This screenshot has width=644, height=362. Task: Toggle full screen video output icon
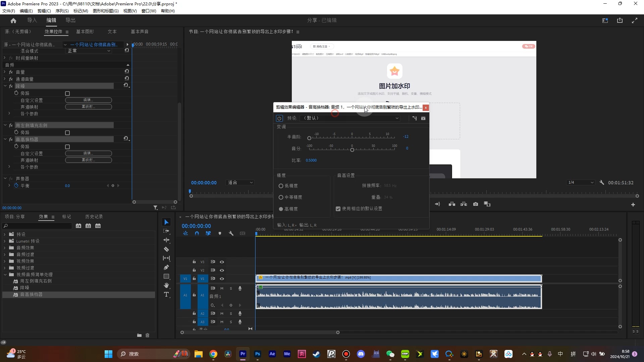(x=635, y=20)
